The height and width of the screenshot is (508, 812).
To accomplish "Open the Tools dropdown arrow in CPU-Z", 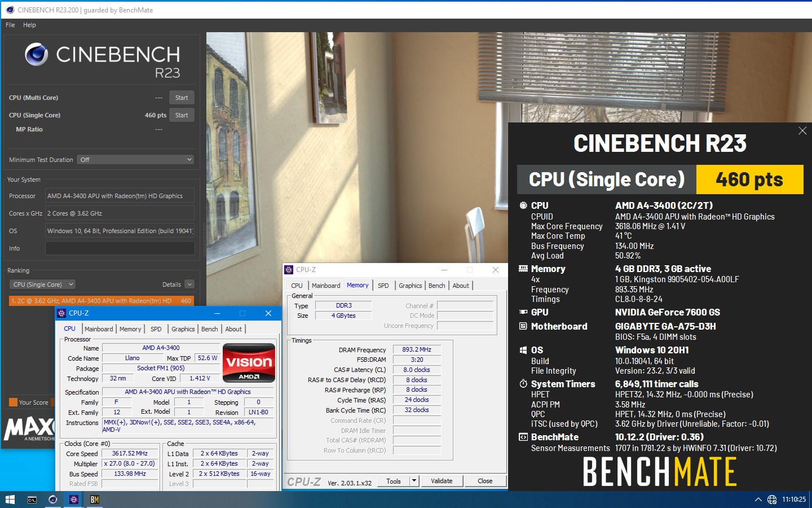I will [x=414, y=481].
